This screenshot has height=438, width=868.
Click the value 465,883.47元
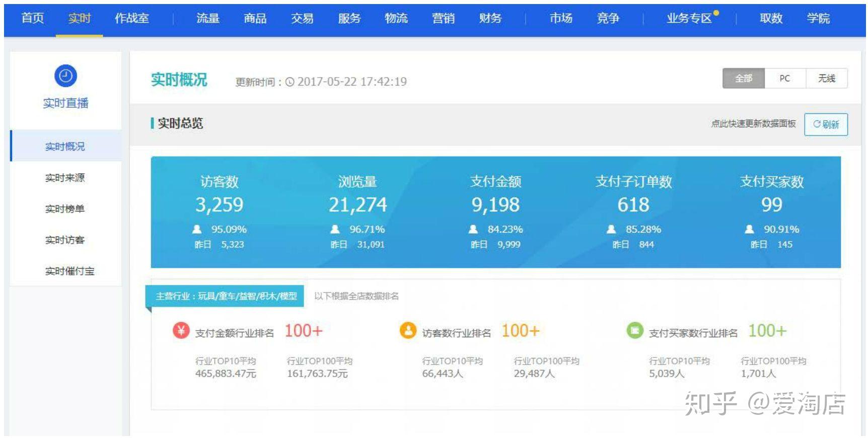pyautogui.click(x=226, y=374)
